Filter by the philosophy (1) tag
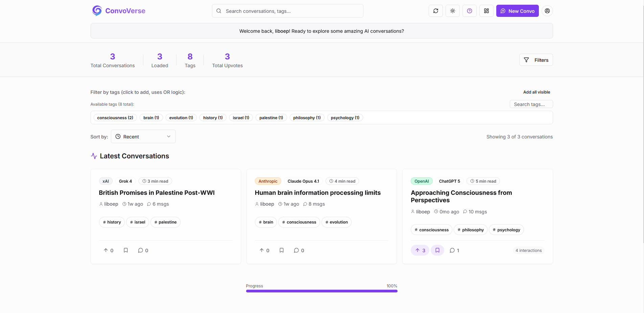Screen dimensions: 644x313 (307, 118)
